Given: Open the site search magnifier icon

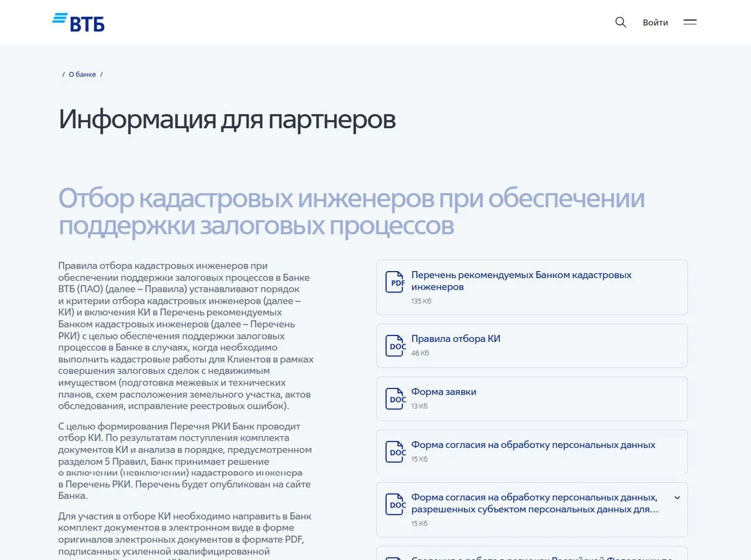Looking at the screenshot, I should pyautogui.click(x=621, y=22).
